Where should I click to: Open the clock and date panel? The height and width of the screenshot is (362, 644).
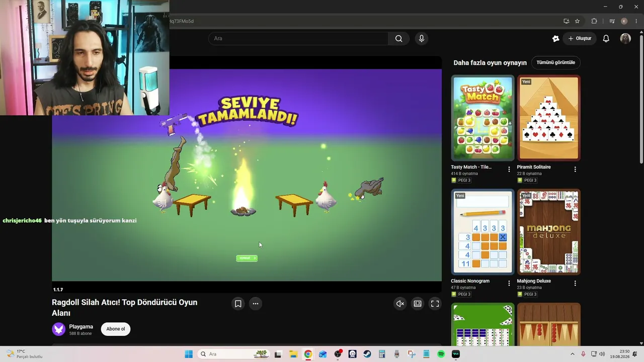pos(620,354)
